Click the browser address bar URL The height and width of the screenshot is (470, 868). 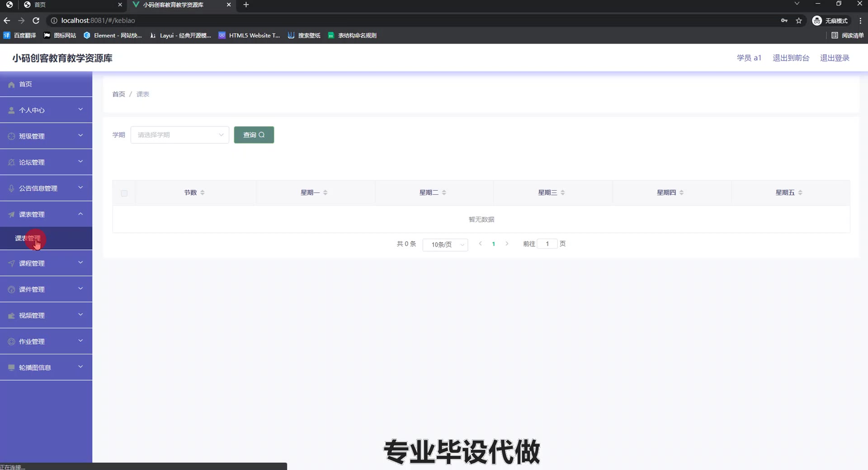[x=98, y=20]
